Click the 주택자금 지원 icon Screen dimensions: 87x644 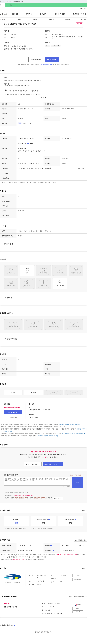[x=11, y=284]
